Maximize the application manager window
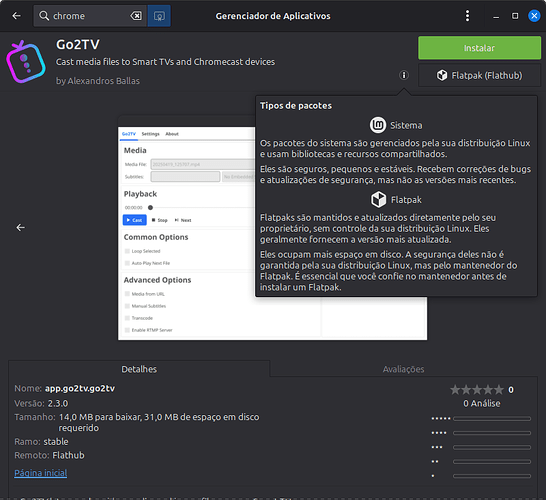546x500 pixels. point(515,16)
